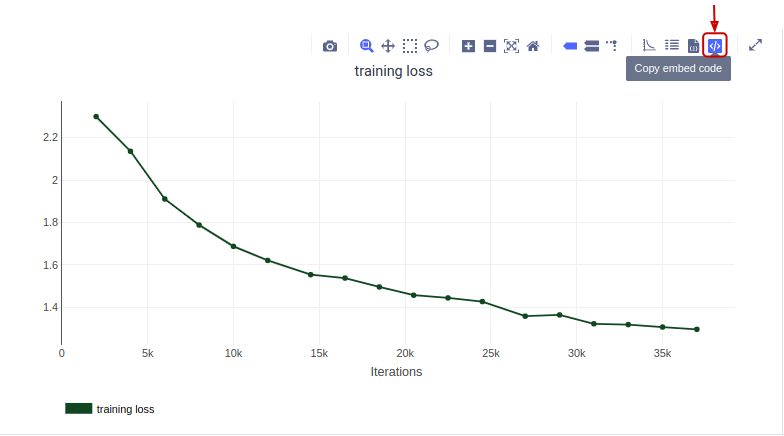
Task: Download plot with the camera icon
Action: (x=330, y=46)
